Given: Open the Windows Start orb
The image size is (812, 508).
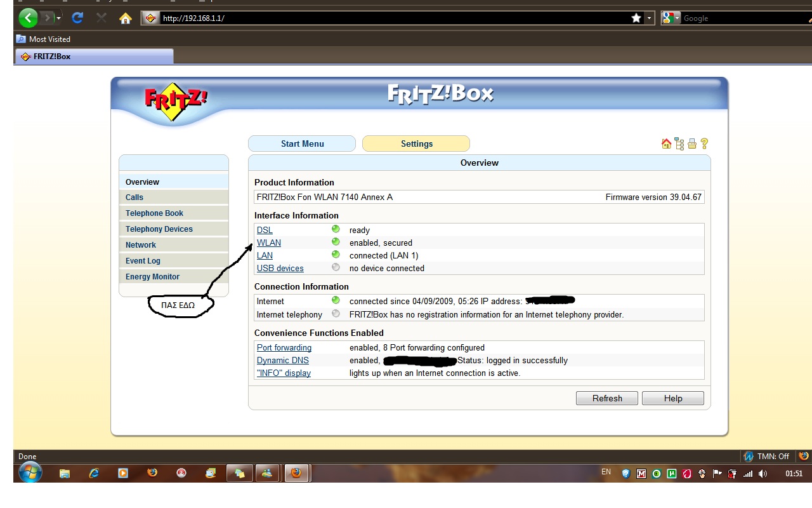Looking at the screenshot, I should [30, 472].
